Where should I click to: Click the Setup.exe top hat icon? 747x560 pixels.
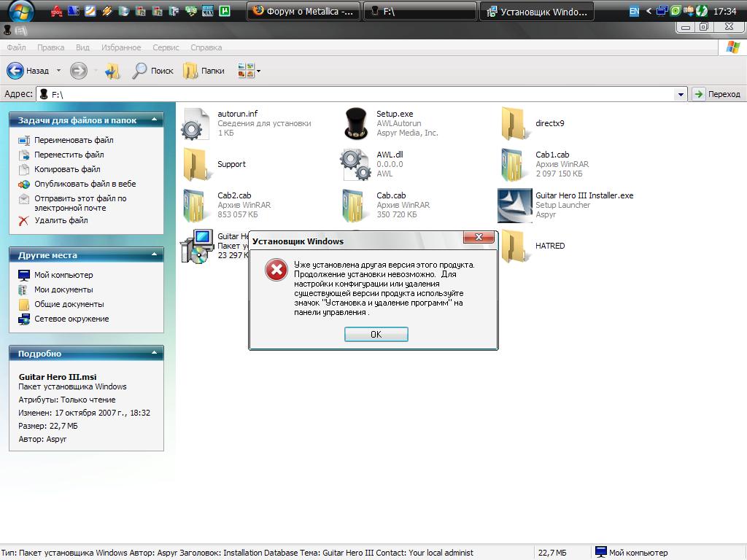(x=357, y=123)
